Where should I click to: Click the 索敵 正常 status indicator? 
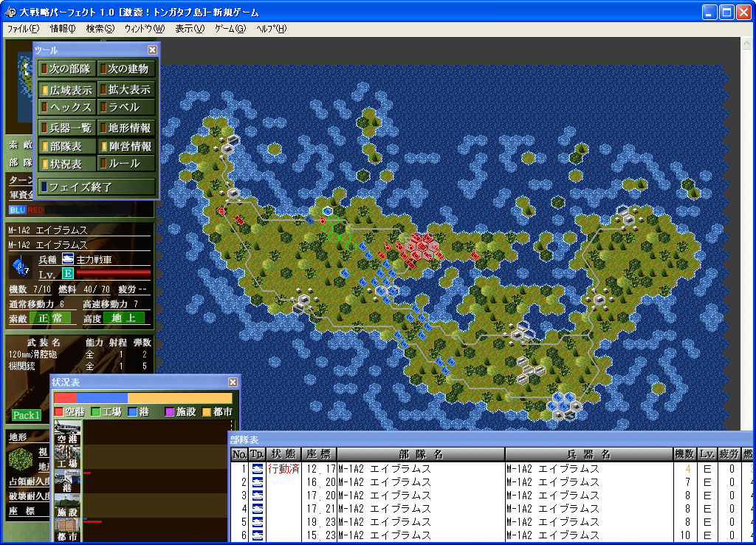click(50, 318)
